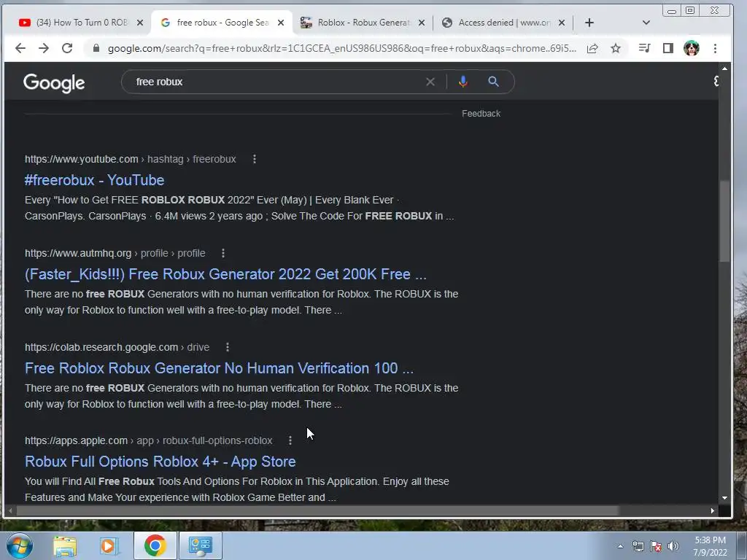Click the 'free robux' search input field
Viewport: 747px width, 560px height.
click(x=276, y=82)
